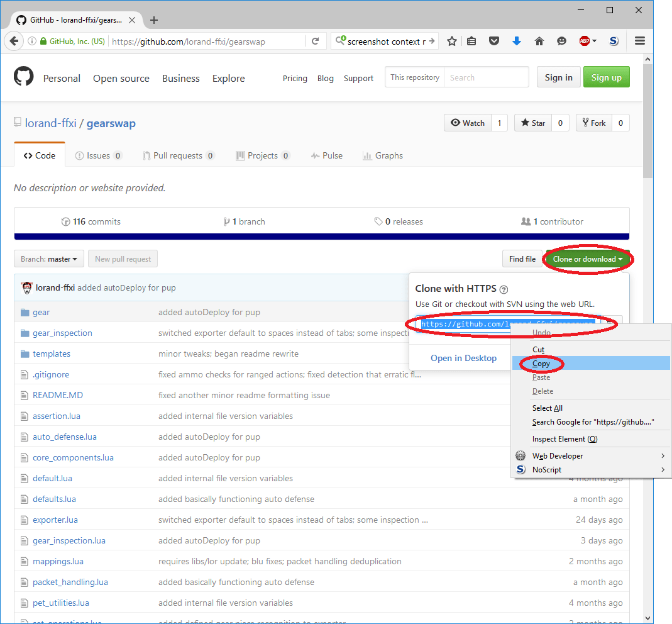
Task: Watch the repository
Action: 468,123
